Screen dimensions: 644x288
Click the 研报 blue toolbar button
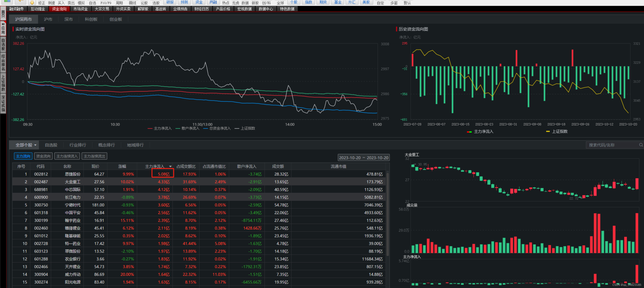pos(170,2)
